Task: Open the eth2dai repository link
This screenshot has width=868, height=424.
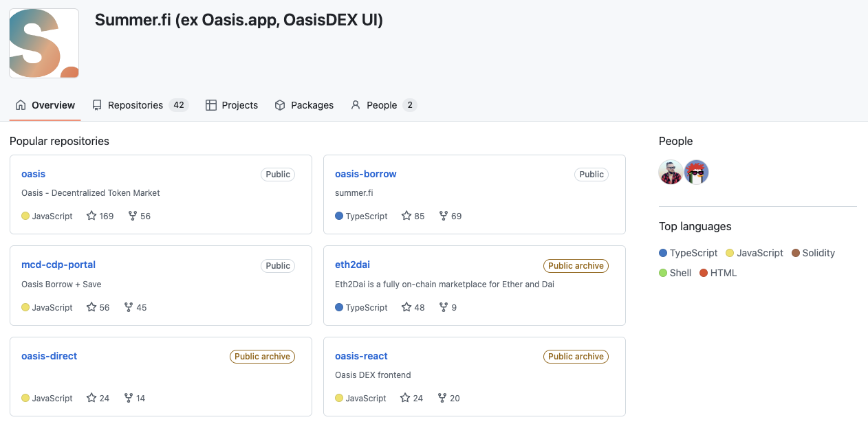Action: click(x=353, y=265)
